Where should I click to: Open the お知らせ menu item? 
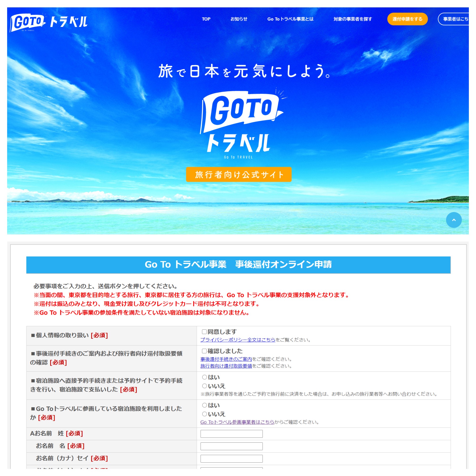coord(239,19)
